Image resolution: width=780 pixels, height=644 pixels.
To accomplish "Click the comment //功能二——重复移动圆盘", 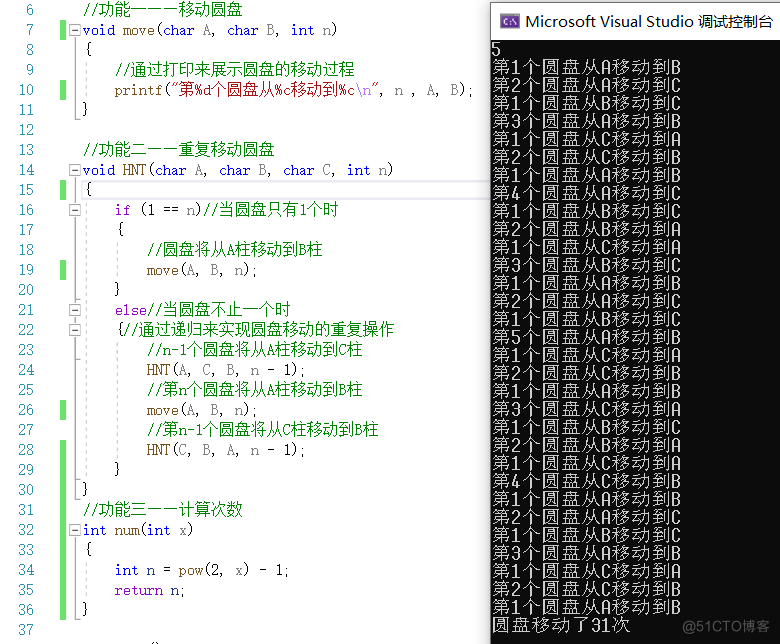I will [x=179, y=150].
